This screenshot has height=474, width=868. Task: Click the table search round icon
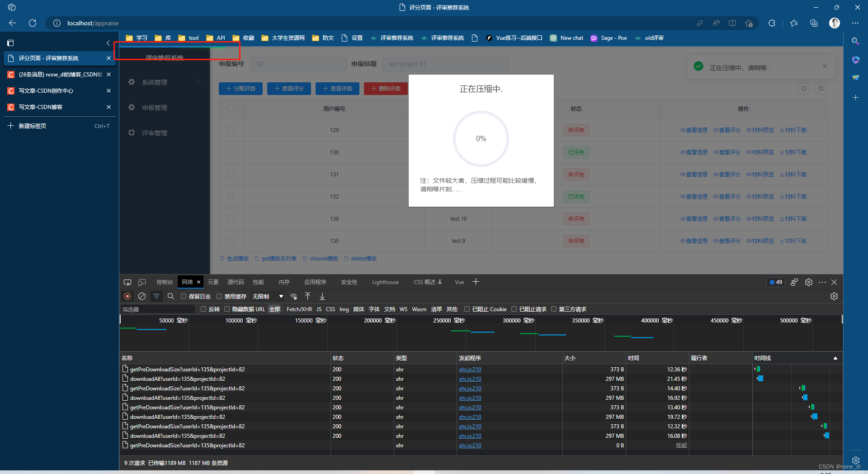(x=804, y=89)
